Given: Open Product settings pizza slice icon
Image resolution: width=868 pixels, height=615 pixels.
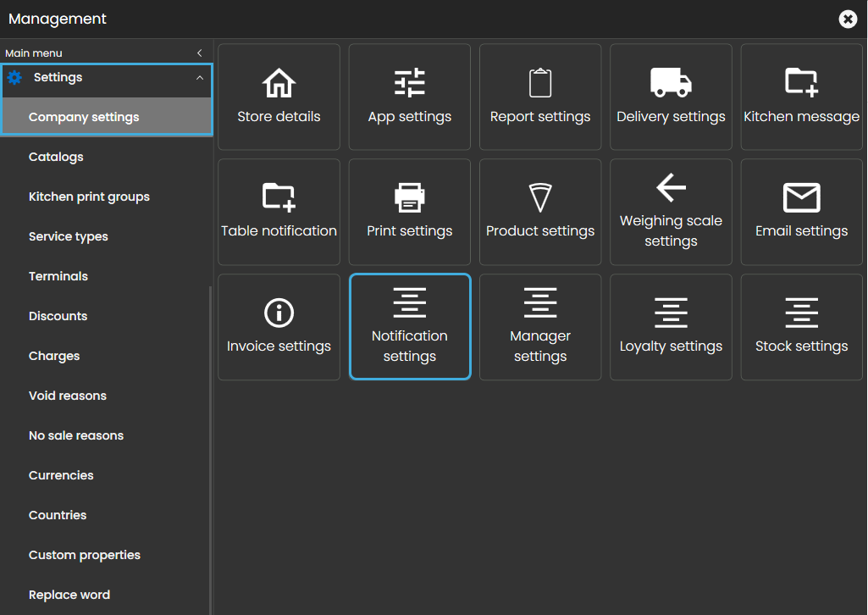Looking at the screenshot, I should [x=540, y=197].
